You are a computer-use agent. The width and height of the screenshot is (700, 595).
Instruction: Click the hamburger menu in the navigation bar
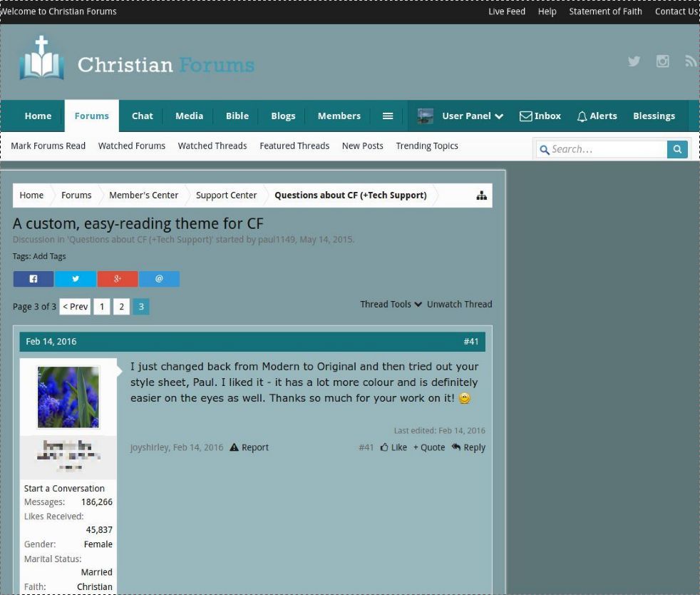[388, 116]
